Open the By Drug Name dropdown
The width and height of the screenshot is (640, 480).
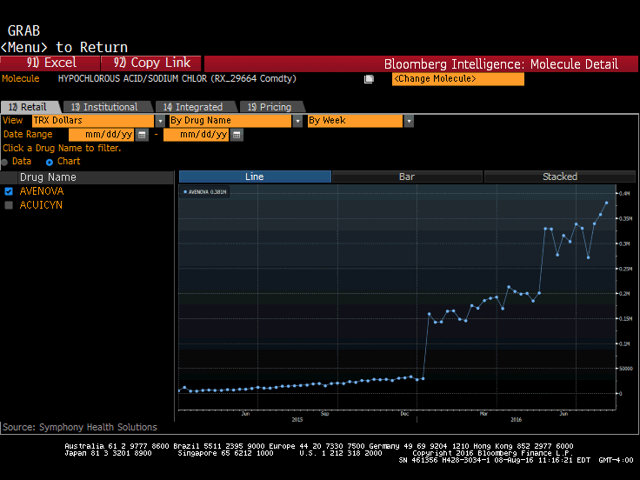[298, 121]
